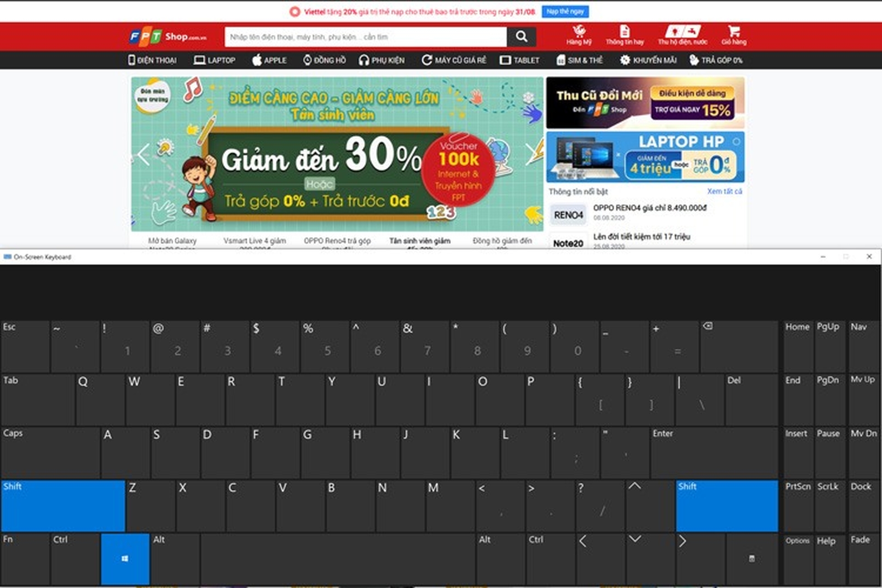Open the LAPTOP menu
The height and width of the screenshot is (588, 882).
pyautogui.click(x=215, y=60)
